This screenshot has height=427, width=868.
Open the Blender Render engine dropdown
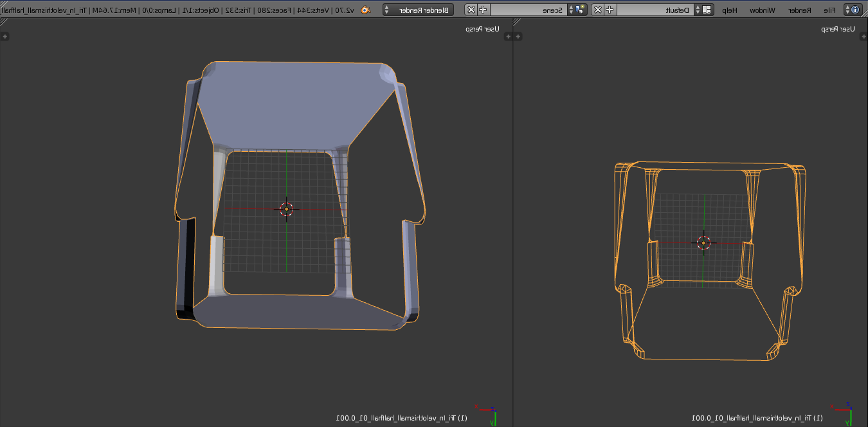[419, 10]
